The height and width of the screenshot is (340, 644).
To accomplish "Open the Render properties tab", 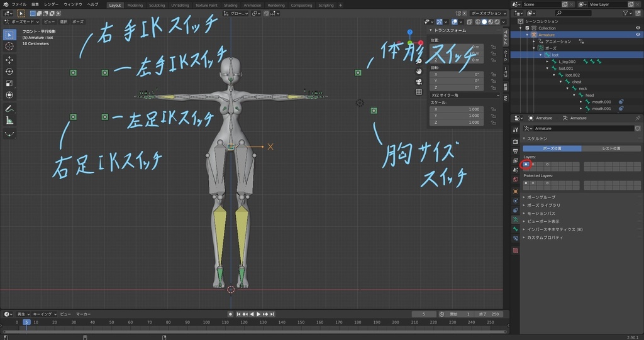I will click(516, 141).
